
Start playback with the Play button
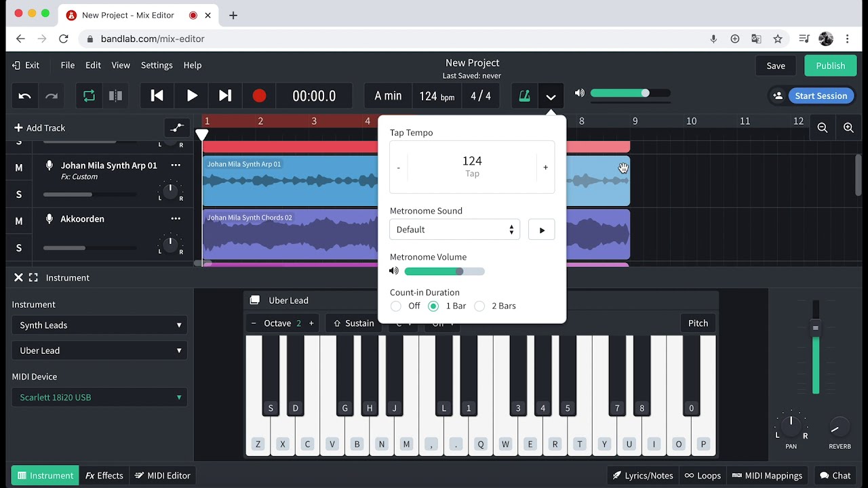pos(192,96)
